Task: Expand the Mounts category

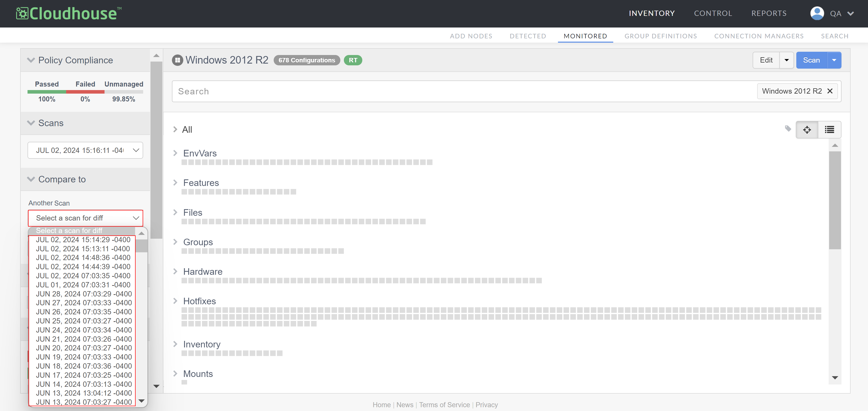Action: click(175, 374)
